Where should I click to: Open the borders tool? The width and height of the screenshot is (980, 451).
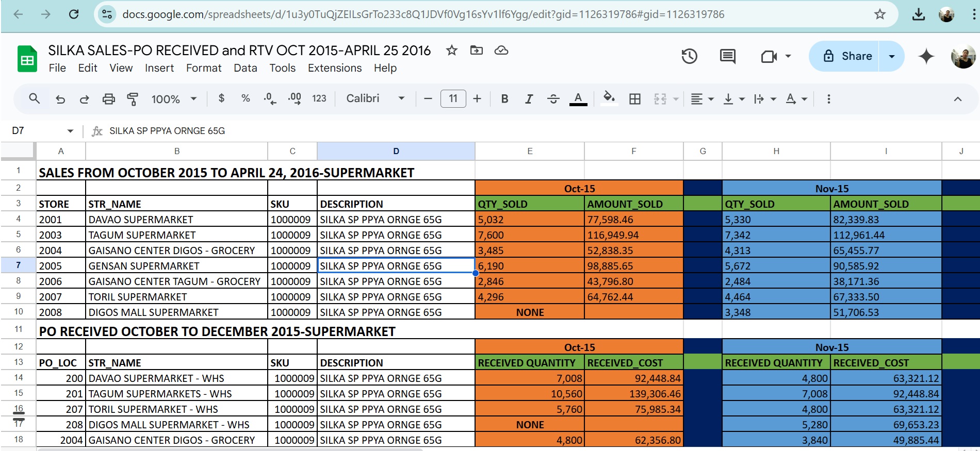coord(635,99)
